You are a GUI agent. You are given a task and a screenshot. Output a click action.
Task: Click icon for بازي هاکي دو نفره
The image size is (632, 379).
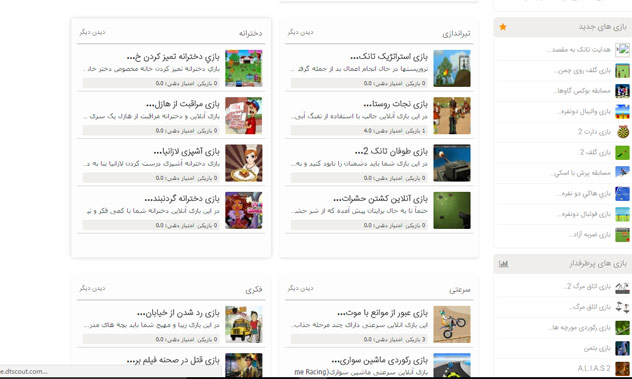click(x=622, y=194)
